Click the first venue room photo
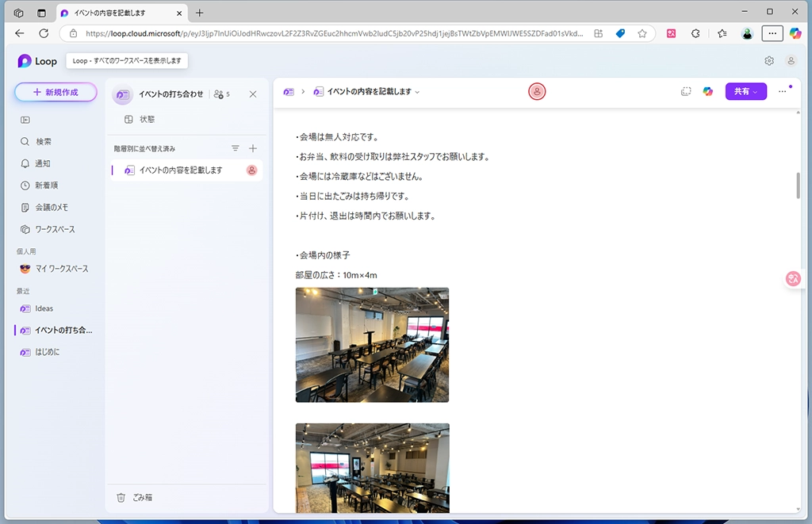This screenshot has width=812, height=524. pos(373,345)
